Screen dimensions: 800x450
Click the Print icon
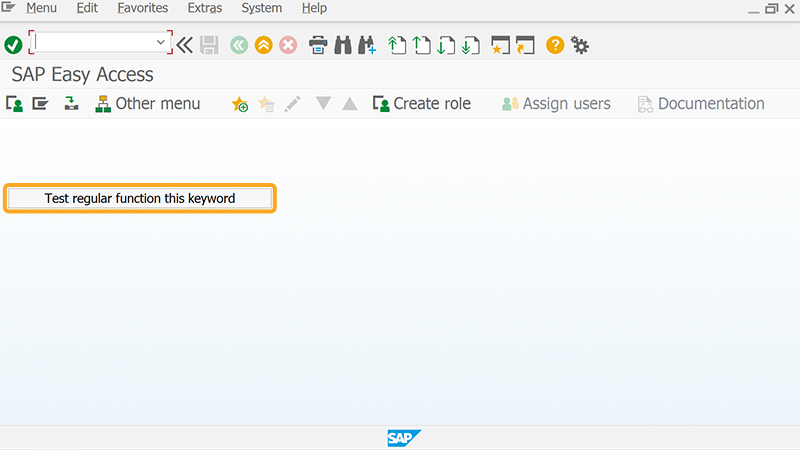click(318, 45)
